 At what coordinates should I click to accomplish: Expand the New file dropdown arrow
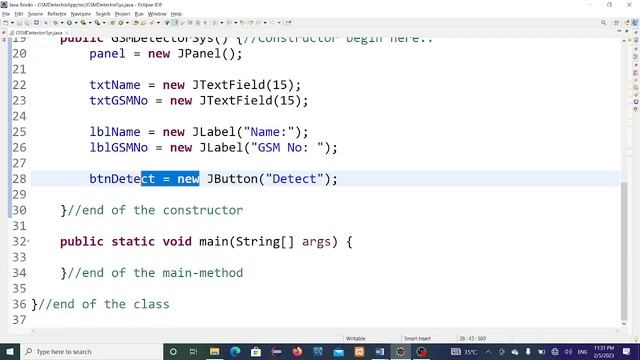coord(12,23)
